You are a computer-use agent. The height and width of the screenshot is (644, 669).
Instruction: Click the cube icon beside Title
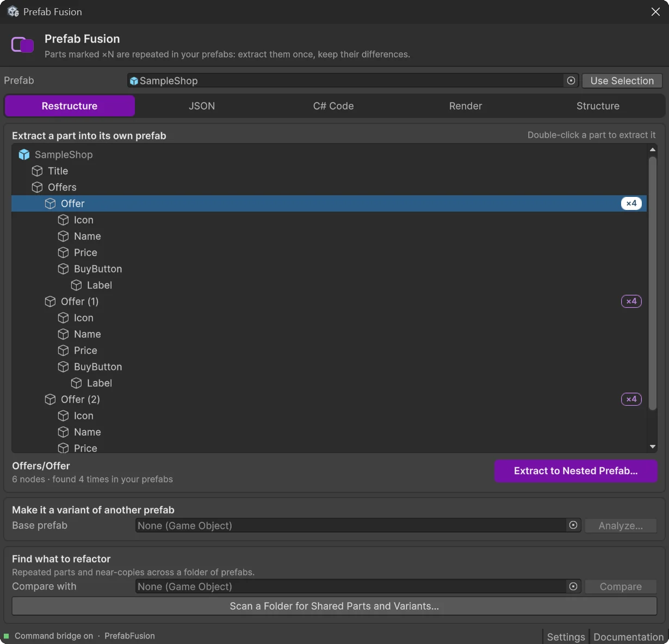[x=37, y=171]
